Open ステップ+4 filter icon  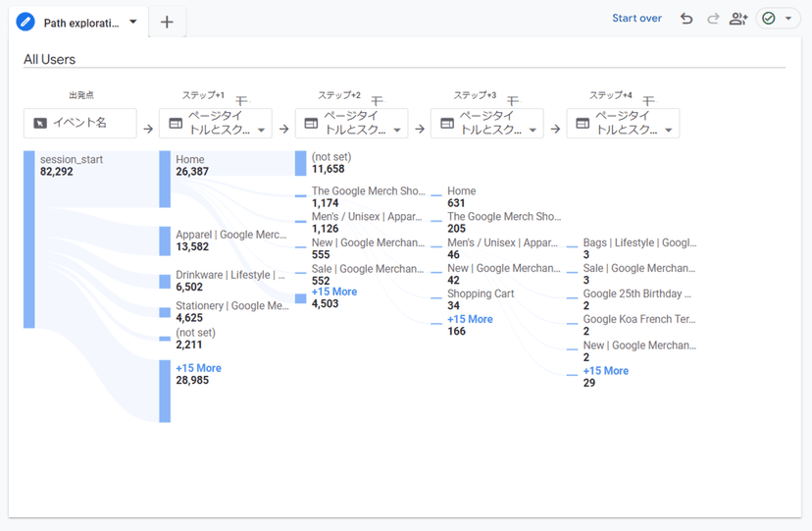pyautogui.click(x=649, y=100)
